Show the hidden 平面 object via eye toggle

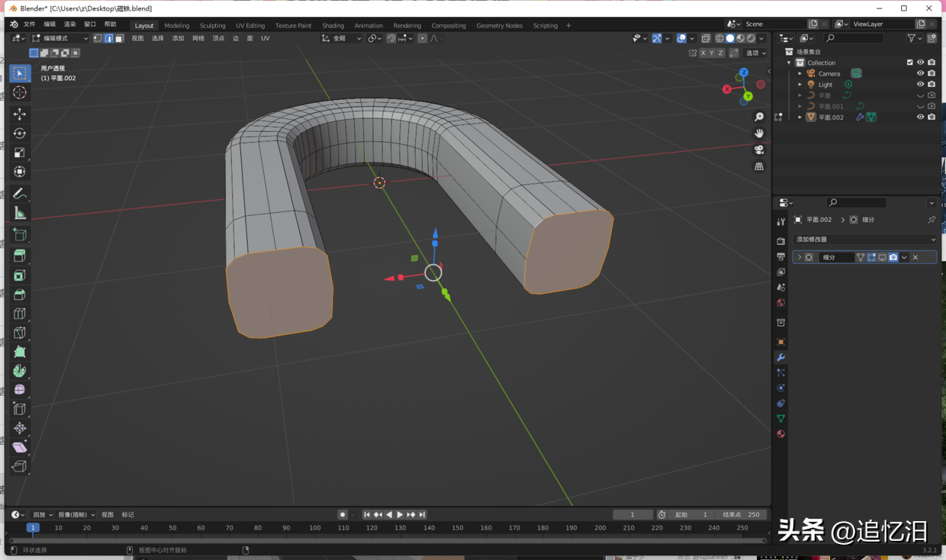pyautogui.click(x=920, y=95)
